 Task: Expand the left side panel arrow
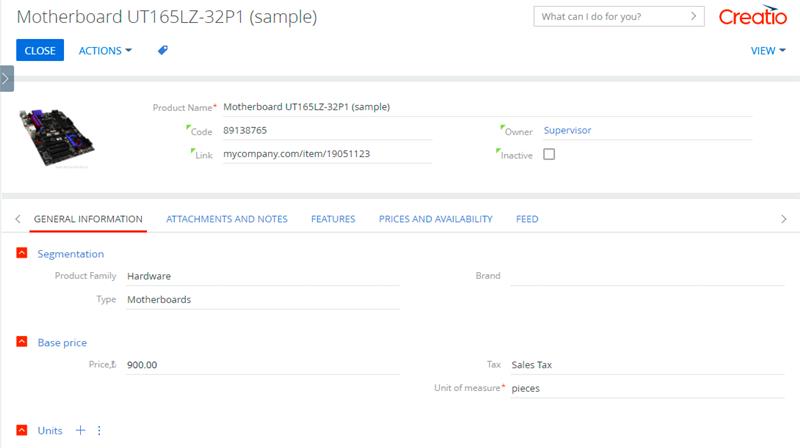coord(7,79)
